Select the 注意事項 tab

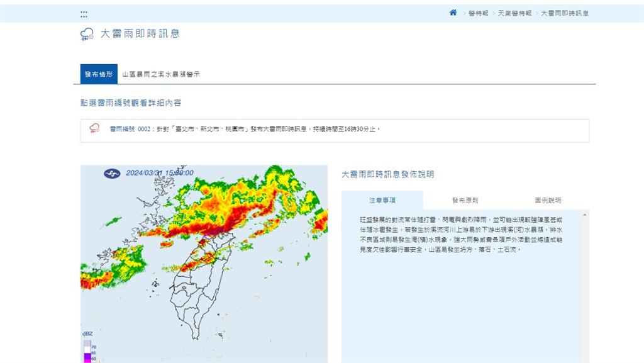382,201
